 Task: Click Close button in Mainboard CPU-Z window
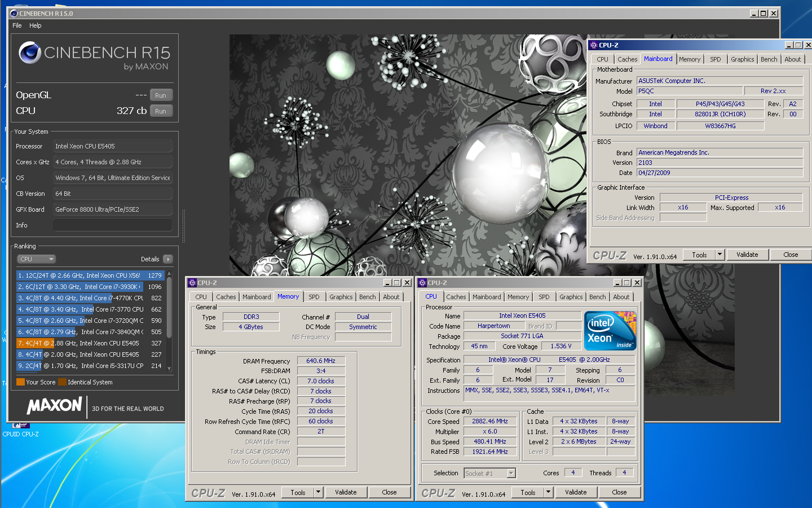point(791,255)
